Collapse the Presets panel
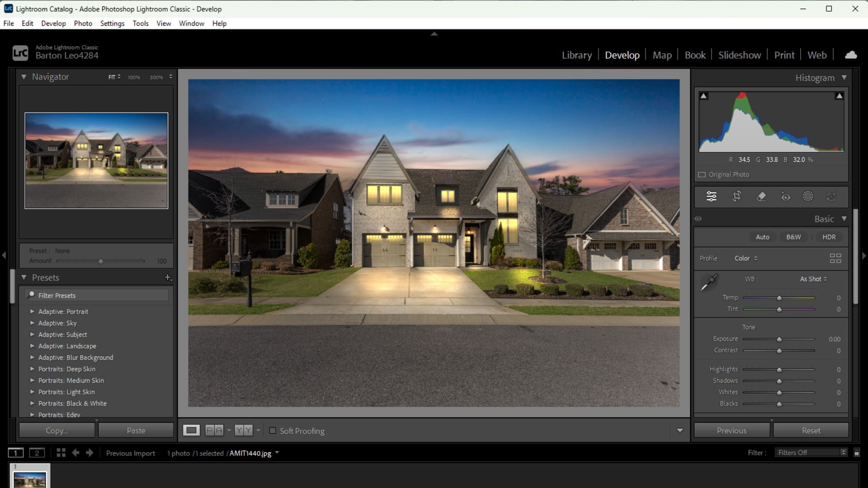Screen dimensions: 868x488 (x=24, y=277)
